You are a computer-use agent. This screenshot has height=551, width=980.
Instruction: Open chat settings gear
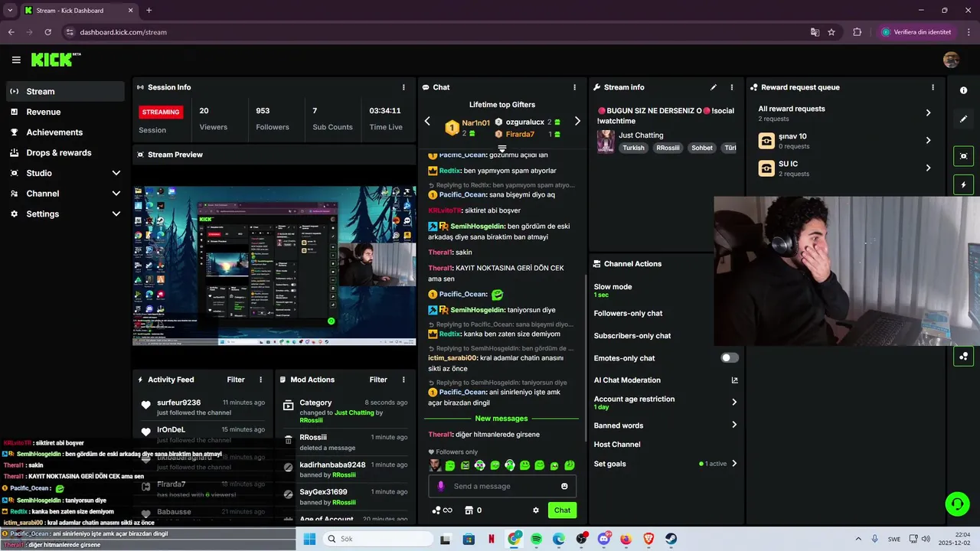pyautogui.click(x=536, y=510)
